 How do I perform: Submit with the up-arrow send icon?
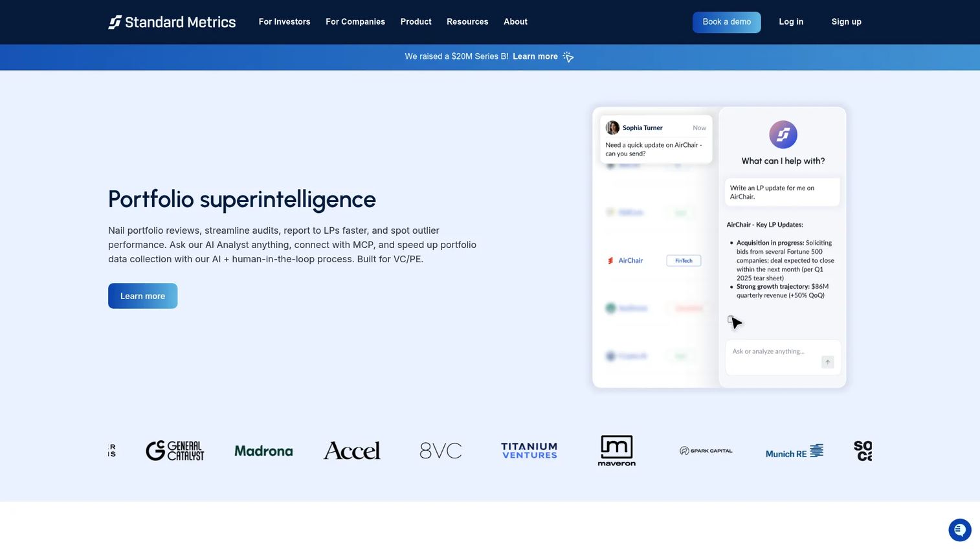pyautogui.click(x=827, y=362)
